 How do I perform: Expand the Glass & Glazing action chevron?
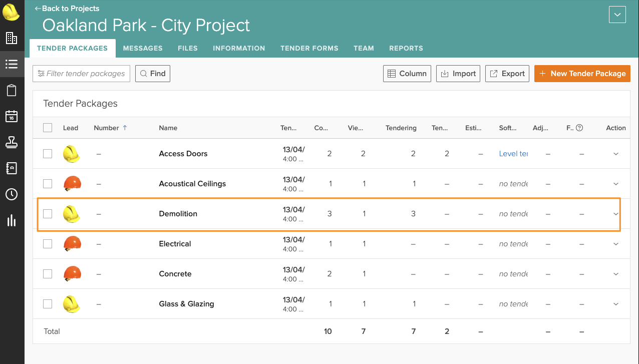[616, 304]
